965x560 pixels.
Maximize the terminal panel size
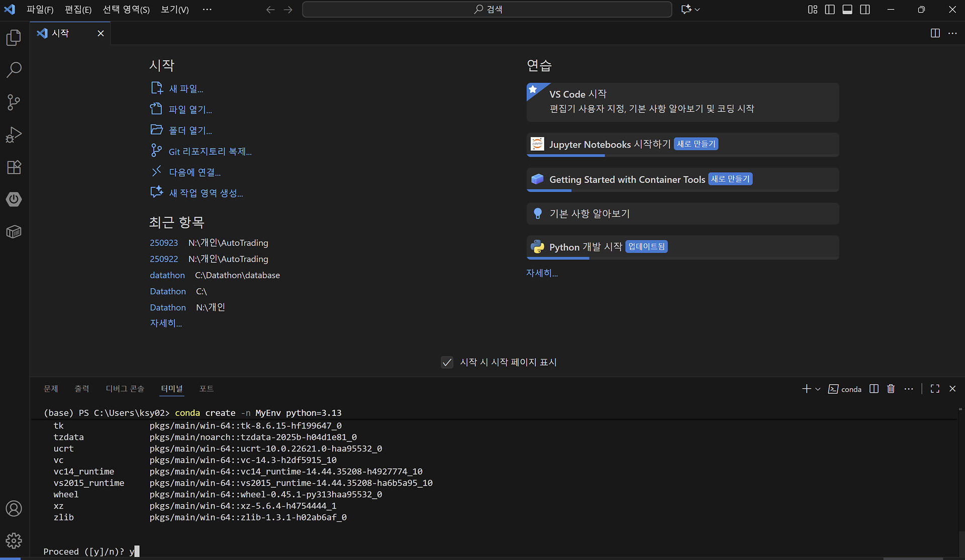click(x=935, y=389)
